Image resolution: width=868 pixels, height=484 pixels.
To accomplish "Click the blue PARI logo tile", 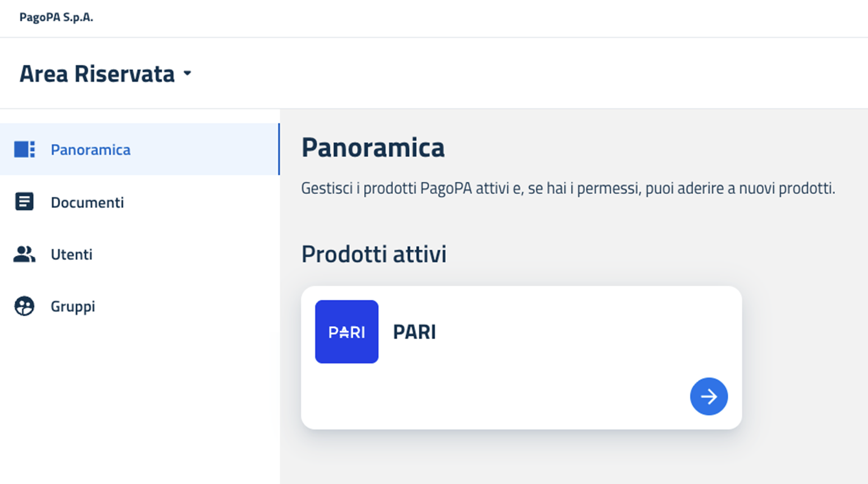I will 347,332.
